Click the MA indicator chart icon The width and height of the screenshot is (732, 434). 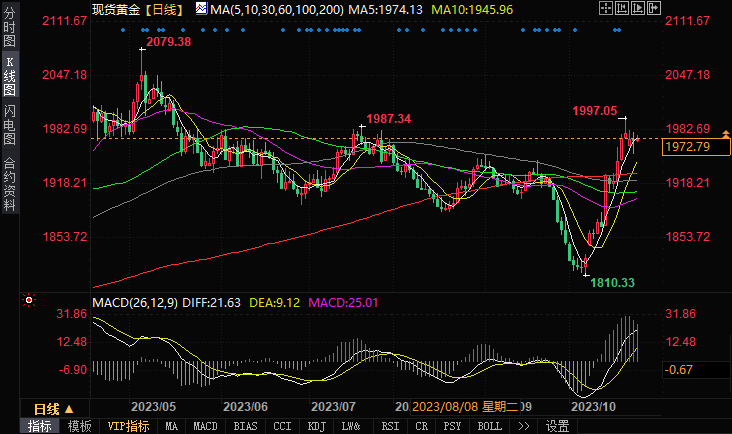[x=201, y=8]
